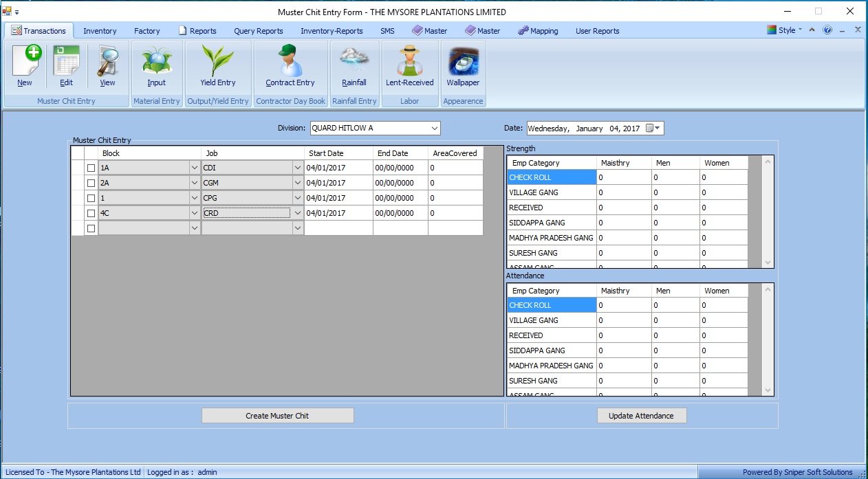
Task: Open the Query Reports tab
Action: (x=258, y=31)
